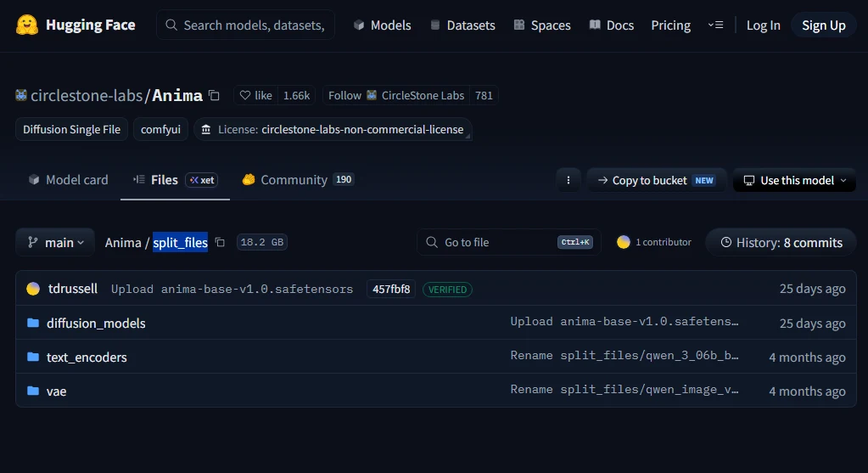Image resolution: width=868 pixels, height=473 pixels.
Task: Click the heart like icon
Action: click(x=244, y=95)
